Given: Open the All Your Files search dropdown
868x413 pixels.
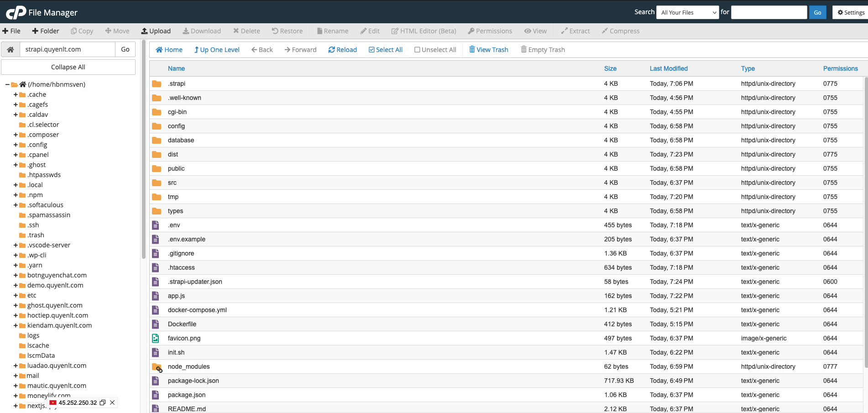Looking at the screenshot, I should point(688,12).
